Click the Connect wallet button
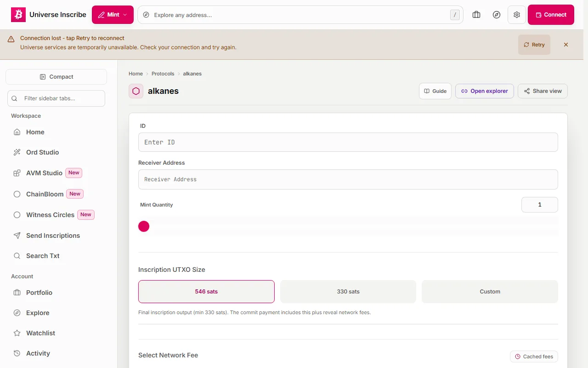The width and height of the screenshot is (588, 368). (551, 15)
